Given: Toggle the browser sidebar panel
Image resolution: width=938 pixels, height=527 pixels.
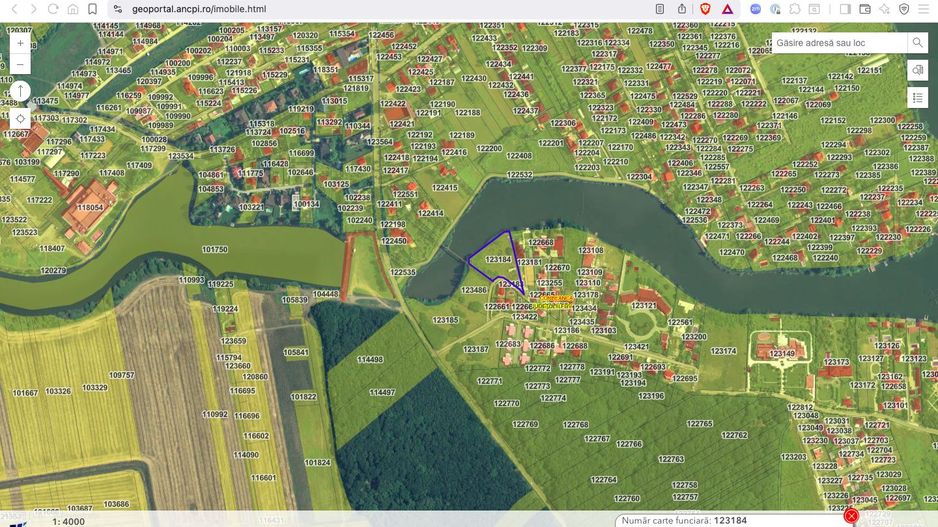Looking at the screenshot, I should tap(845, 9).
